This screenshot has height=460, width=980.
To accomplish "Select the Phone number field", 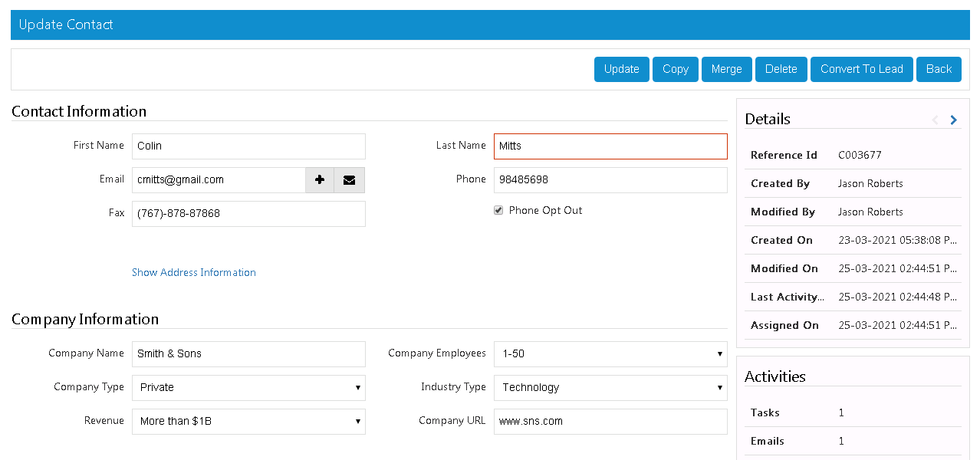I will pos(610,179).
